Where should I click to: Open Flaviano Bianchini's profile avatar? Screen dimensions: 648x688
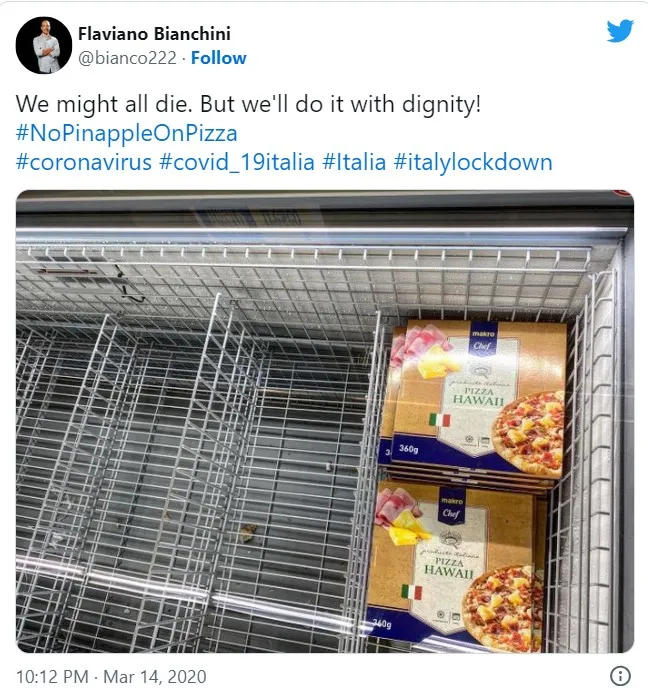point(44,45)
